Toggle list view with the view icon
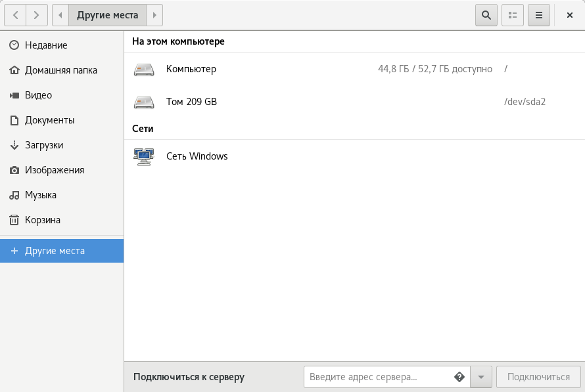 (513, 15)
